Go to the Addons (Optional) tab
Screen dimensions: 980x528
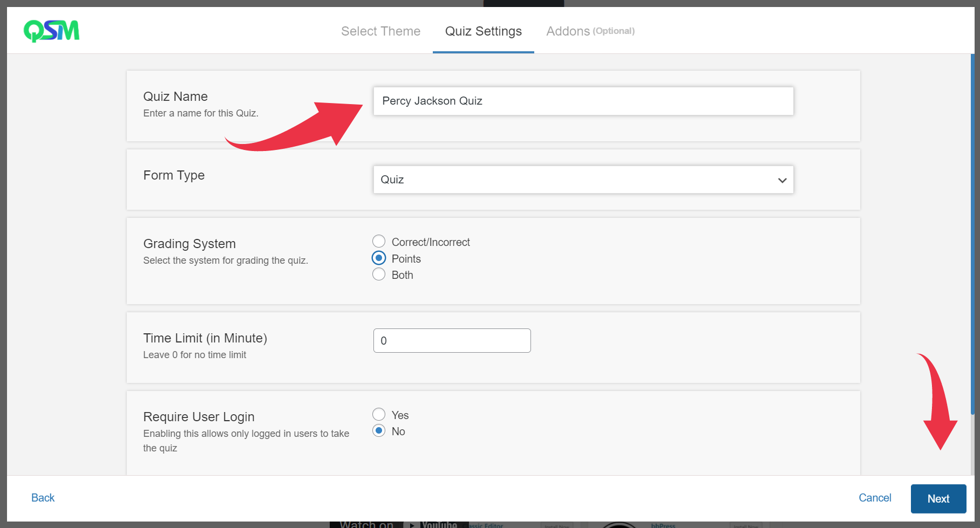pos(590,31)
